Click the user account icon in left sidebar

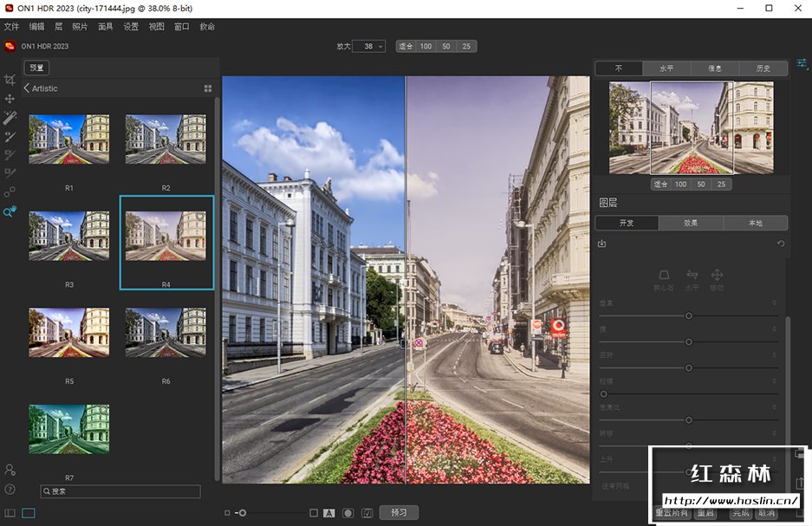pyautogui.click(x=10, y=470)
